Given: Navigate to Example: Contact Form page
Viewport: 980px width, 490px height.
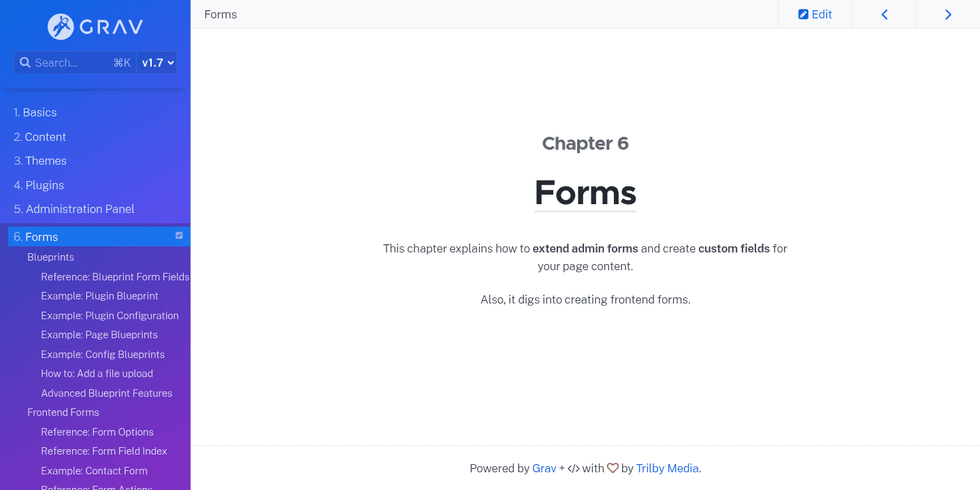Looking at the screenshot, I should click(94, 470).
